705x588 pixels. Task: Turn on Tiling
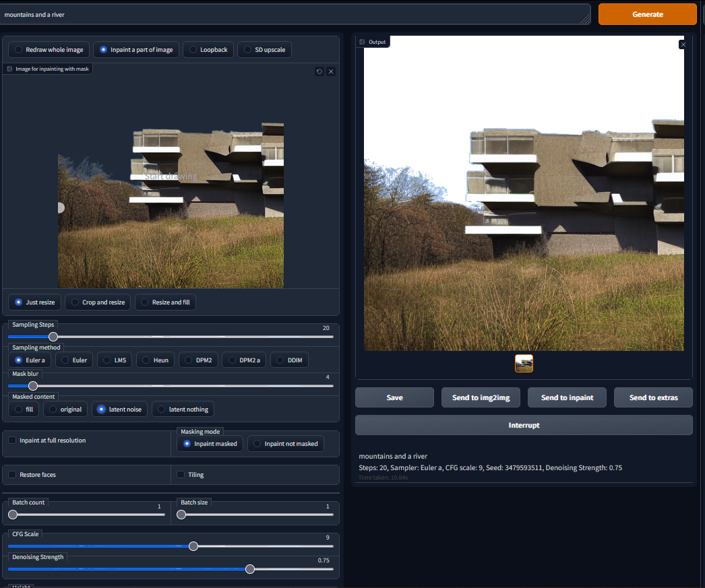181,474
